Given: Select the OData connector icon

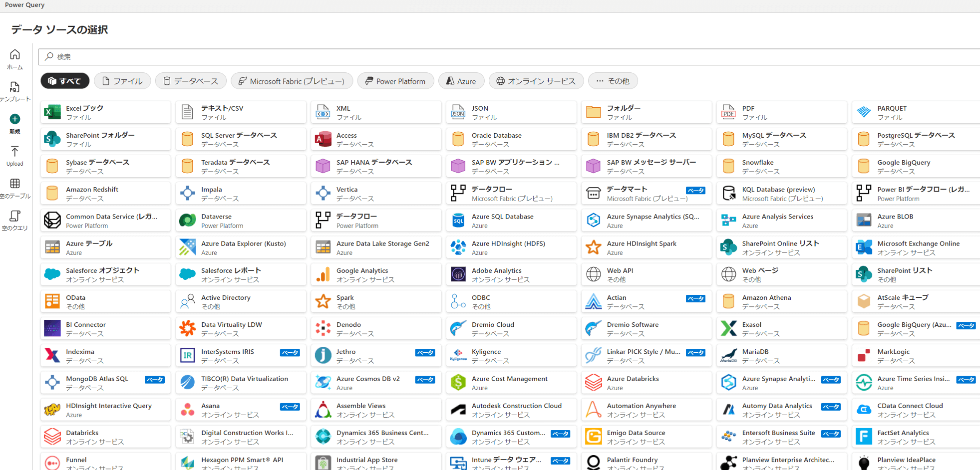Looking at the screenshot, I should (52, 301).
